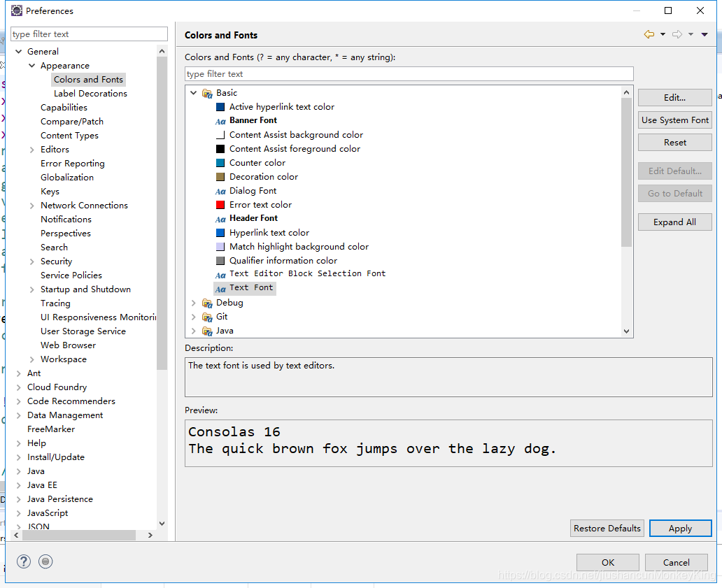Expand the Workspace tree node
The height and width of the screenshot is (588, 722).
(x=31, y=359)
